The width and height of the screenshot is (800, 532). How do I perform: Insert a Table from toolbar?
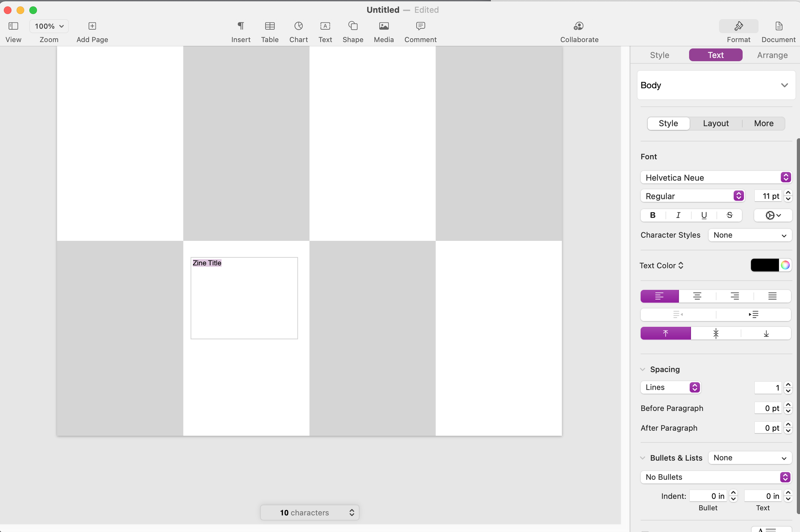[x=270, y=26]
